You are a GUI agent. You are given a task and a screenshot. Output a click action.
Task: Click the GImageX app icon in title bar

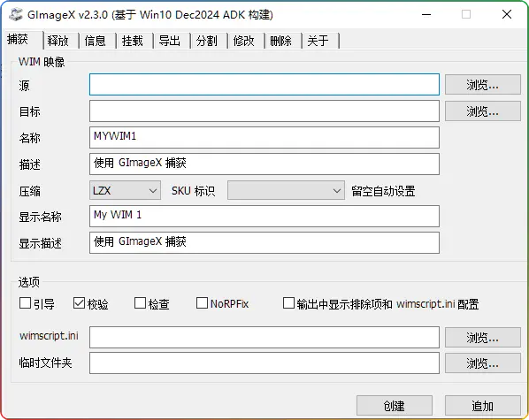pyautogui.click(x=16, y=14)
